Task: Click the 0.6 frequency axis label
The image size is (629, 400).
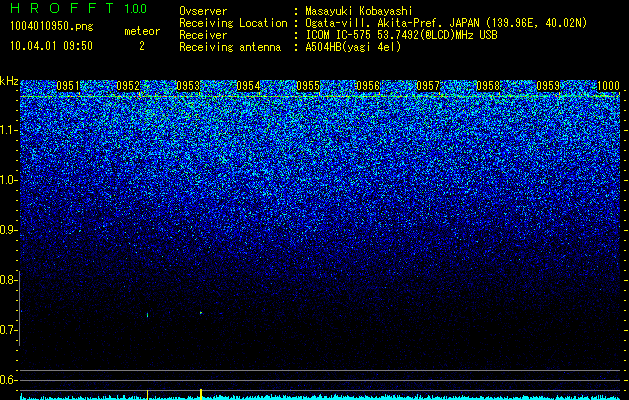Action: pyautogui.click(x=8, y=380)
